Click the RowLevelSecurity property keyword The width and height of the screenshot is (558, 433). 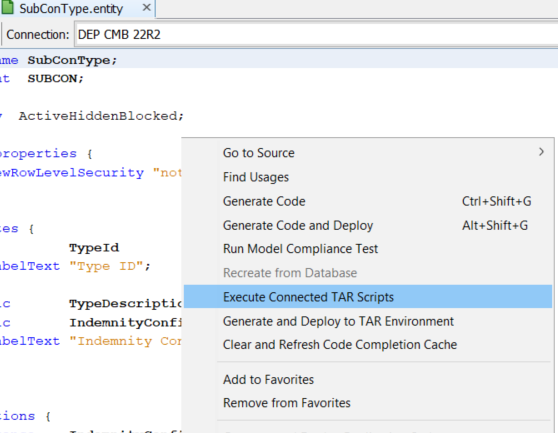[x=72, y=173]
